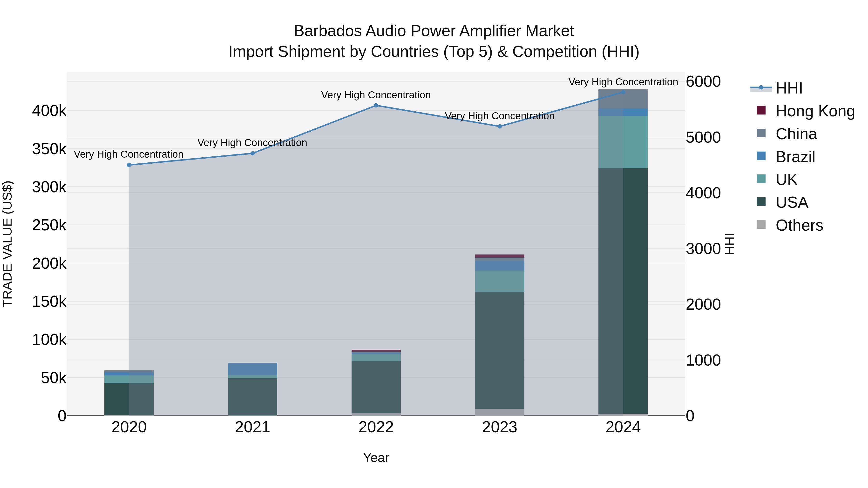Toggle the UK legend label
The image size is (868, 488).
pyautogui.click(x=787, y=180)
